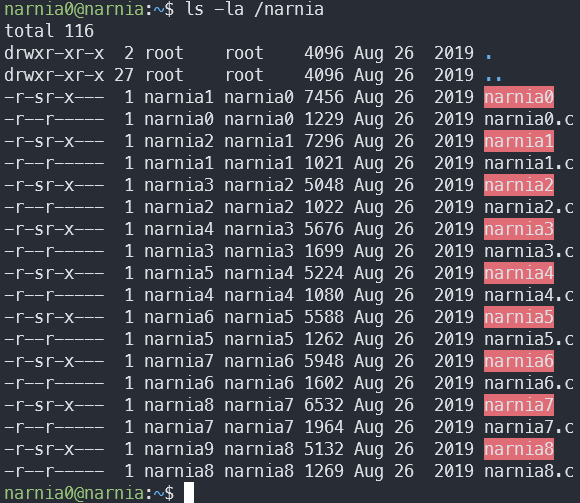The image size is (580, 503).
Task: Click the narnia8.c entry at bottom
Action: [529, 471]
